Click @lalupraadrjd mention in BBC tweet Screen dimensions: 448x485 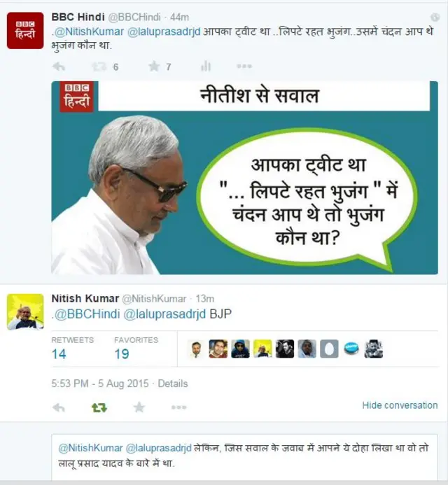pyautogui.click(x=164, y=31)
